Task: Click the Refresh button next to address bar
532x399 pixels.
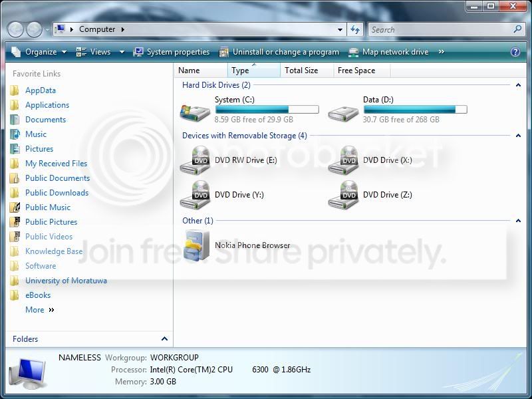Action: tap(355, 29)
